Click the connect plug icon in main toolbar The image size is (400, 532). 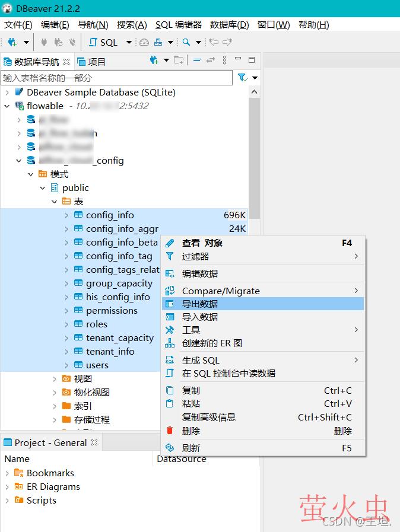44,42
